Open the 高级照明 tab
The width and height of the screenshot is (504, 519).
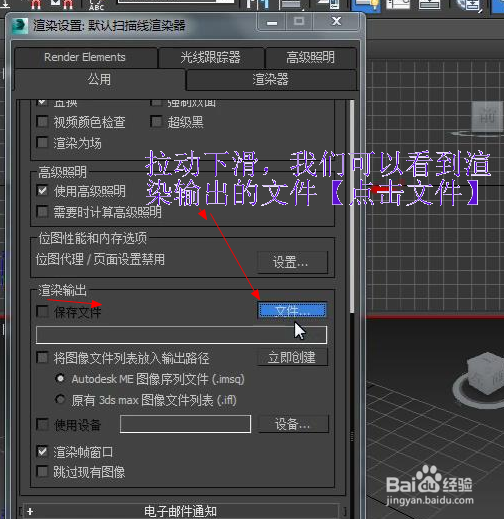click(x=311, y=57)
